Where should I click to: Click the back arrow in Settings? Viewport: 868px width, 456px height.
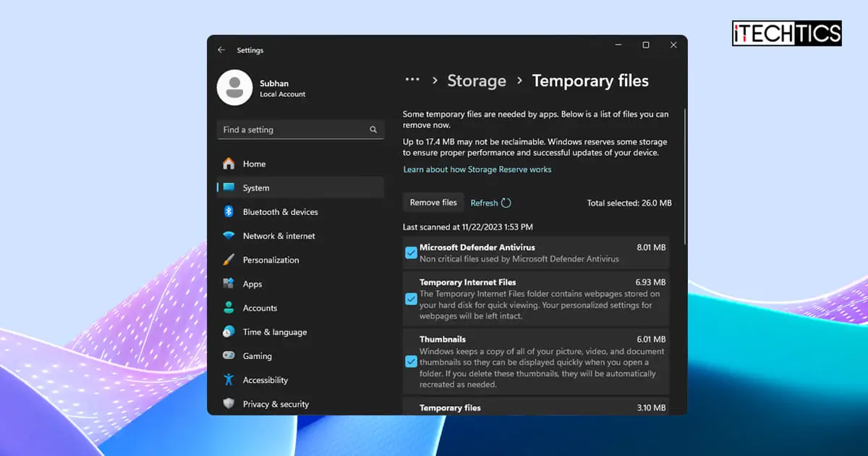pos(221,49)
